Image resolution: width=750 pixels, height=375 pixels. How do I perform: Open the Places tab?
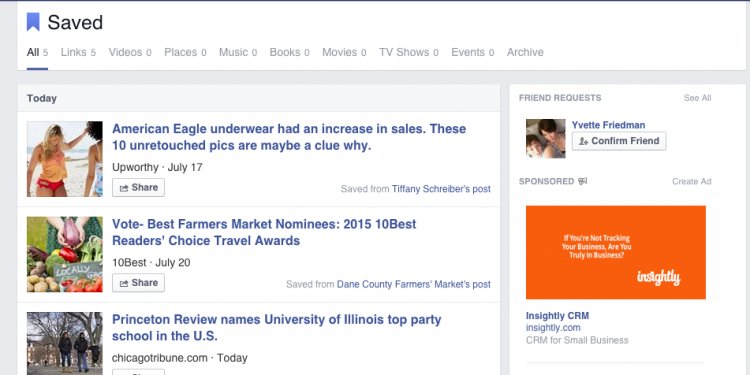(185, 52)
